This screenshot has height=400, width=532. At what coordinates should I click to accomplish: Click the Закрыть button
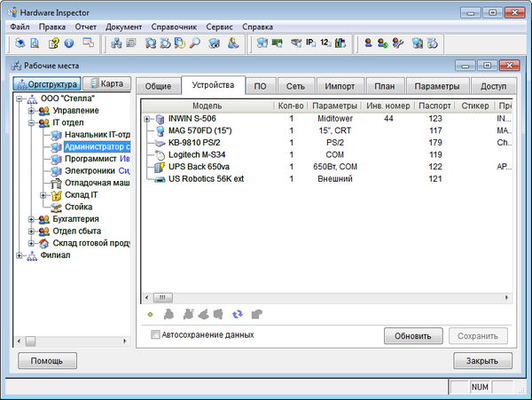[482, 361]
